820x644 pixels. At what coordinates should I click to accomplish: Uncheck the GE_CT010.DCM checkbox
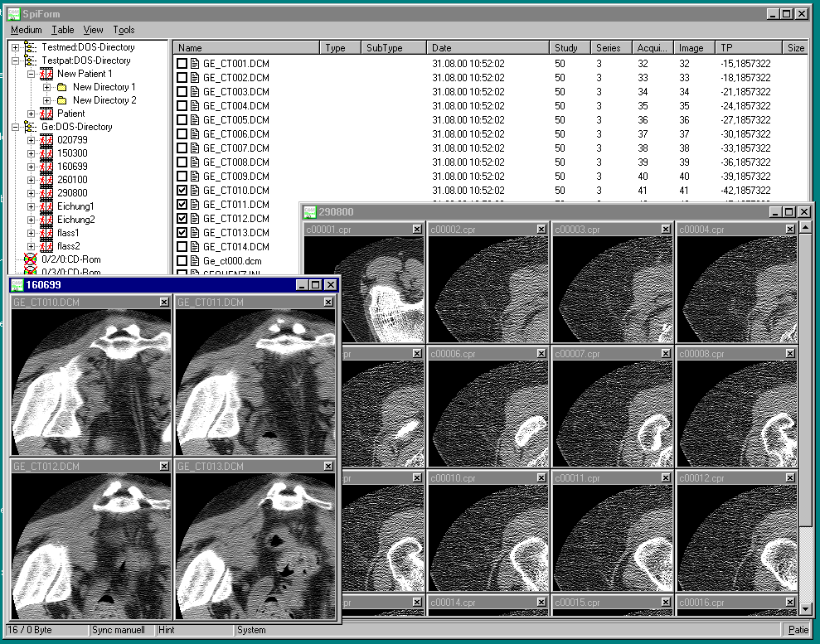(x=182, y=191)
